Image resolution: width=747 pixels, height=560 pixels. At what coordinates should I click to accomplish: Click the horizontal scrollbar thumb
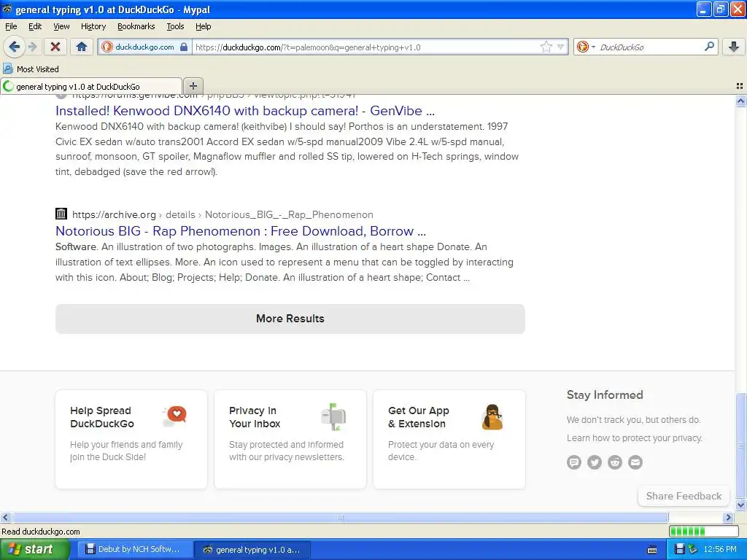tap(340, 517)
